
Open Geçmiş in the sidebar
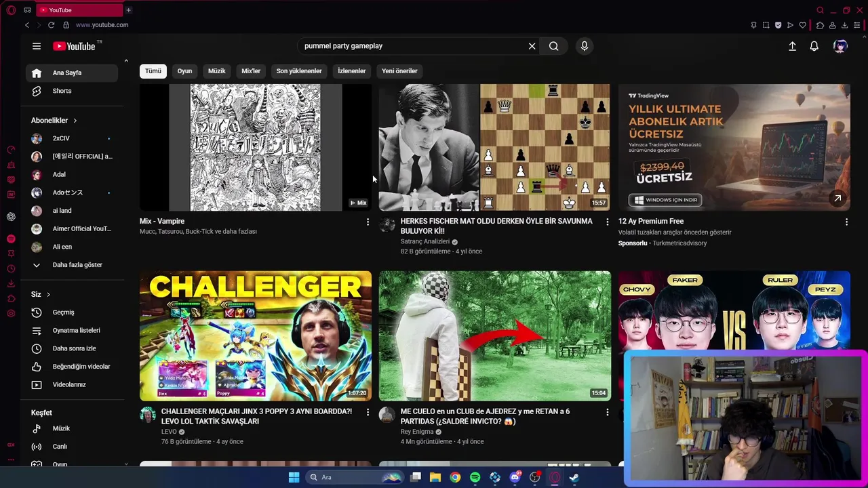(71, 312)
